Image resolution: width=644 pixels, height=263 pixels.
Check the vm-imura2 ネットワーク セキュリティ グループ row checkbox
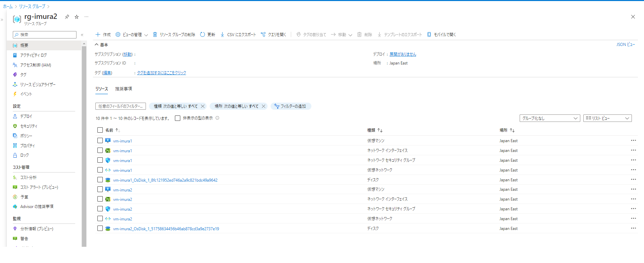click(x=100, y=209)
